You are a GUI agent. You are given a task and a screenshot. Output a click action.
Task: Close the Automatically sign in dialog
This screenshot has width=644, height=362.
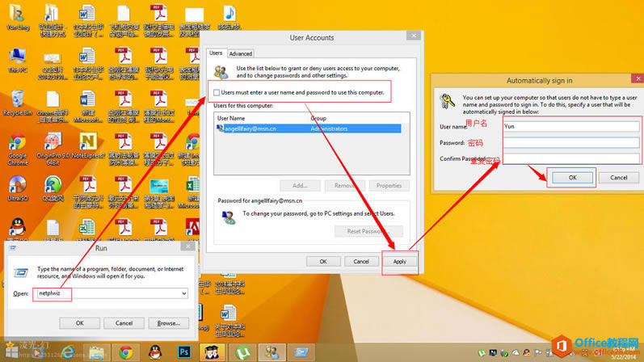point(638,78)
